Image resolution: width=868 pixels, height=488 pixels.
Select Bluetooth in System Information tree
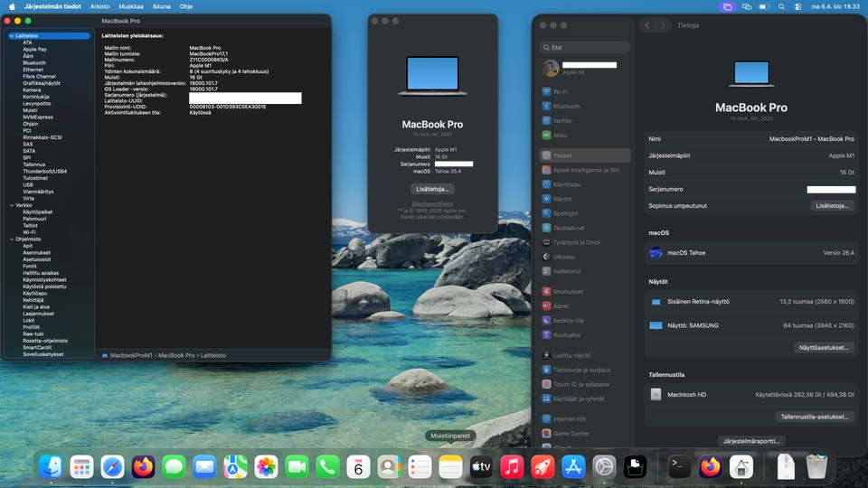click(34, 63)
